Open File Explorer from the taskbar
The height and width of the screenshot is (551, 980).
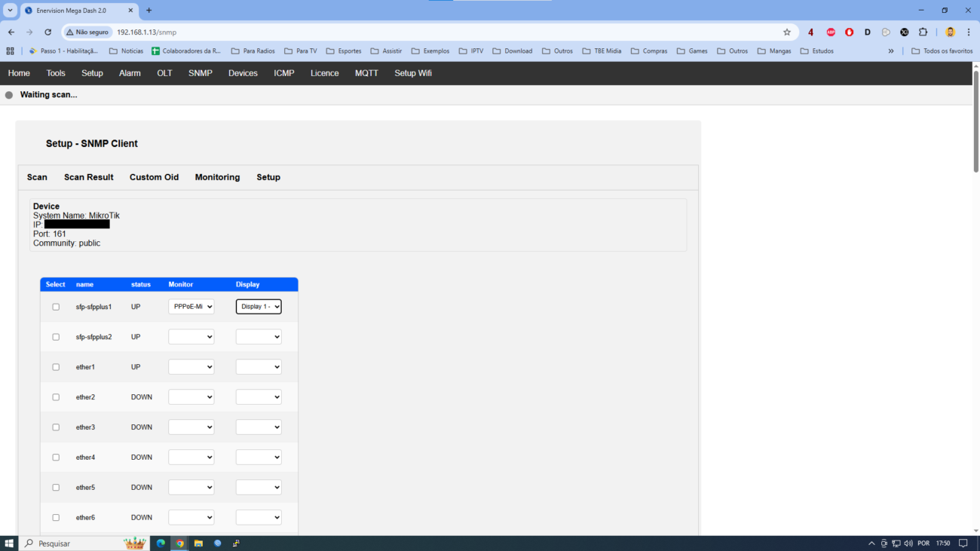[x=198, y=543]
